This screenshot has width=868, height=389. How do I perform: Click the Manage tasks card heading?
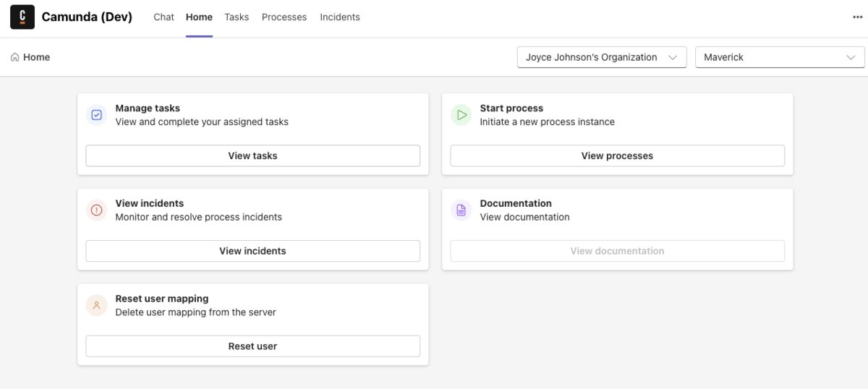click(x=148, y=108)
